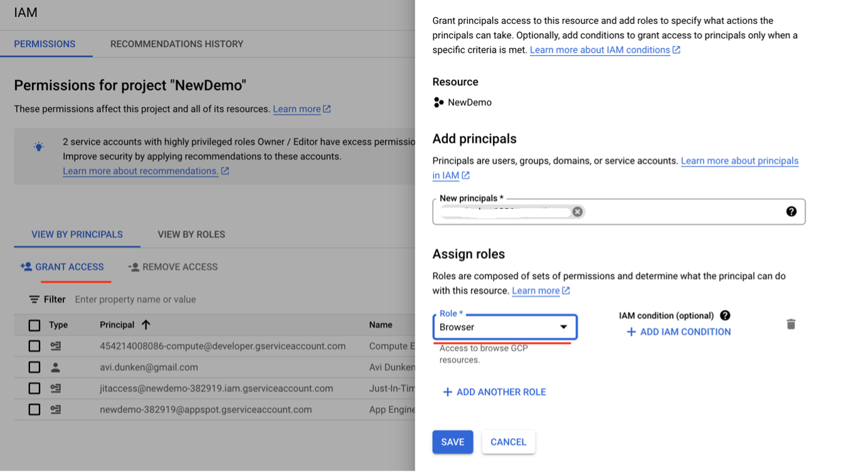Switch to Recommendations History tab
Screen dimensions: 868x473
pyautogui.click(x=177, y=44)
